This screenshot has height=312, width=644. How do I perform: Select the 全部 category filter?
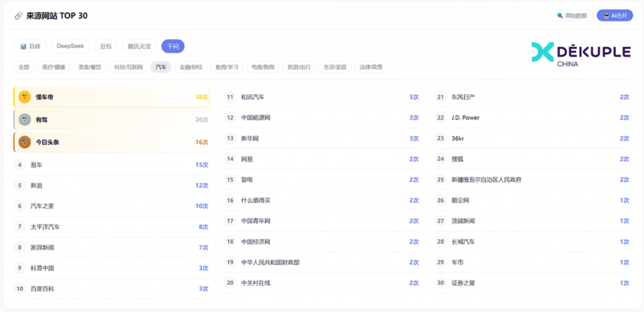24,67
